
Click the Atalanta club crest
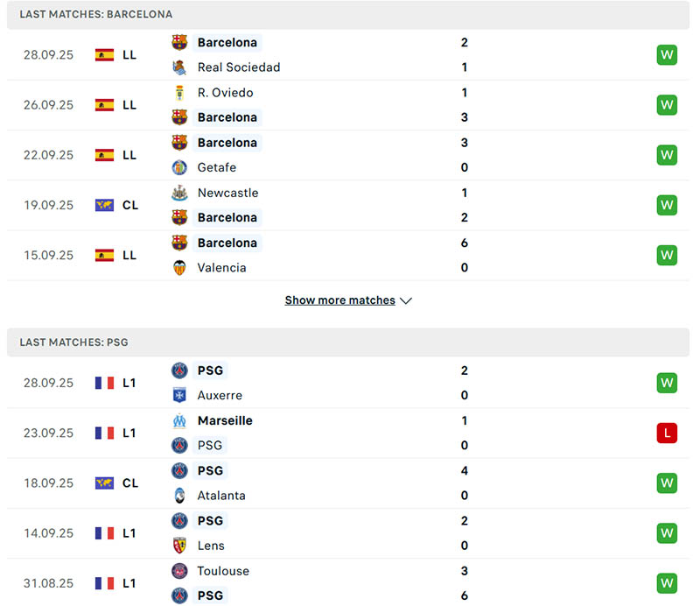point(178,495)
